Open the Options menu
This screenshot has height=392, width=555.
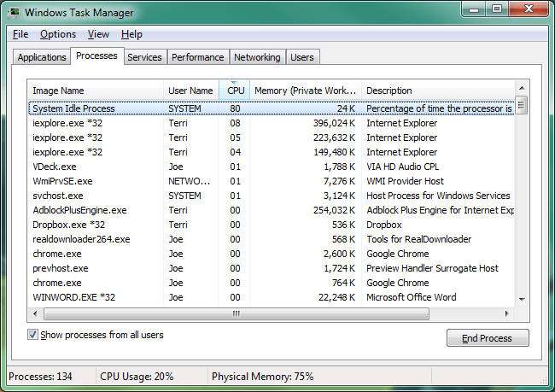point(58,34)
